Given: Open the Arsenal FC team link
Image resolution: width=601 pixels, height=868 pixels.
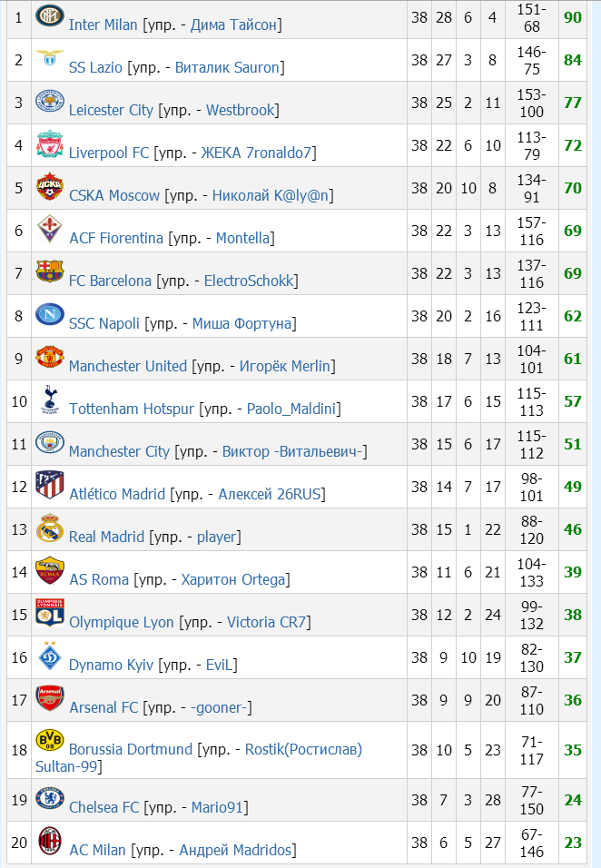Looking at the screenshot, I should coord(104,708).
